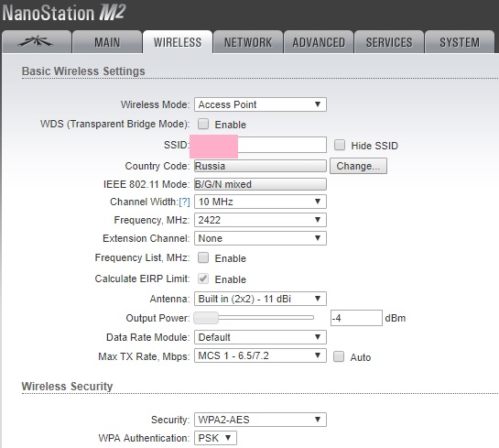This screenshot has width=499, height=448.
Task: Expand the Extension Channel dropdown
Action: (260, 238)
